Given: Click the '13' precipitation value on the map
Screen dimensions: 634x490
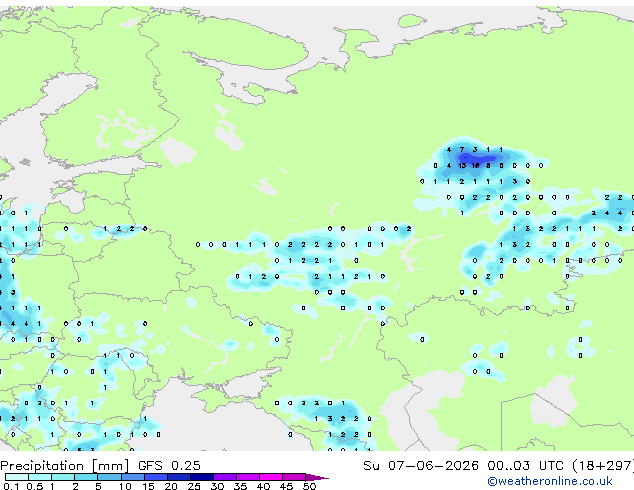Looking at the screenshot, I should click(x=462, y=165).
